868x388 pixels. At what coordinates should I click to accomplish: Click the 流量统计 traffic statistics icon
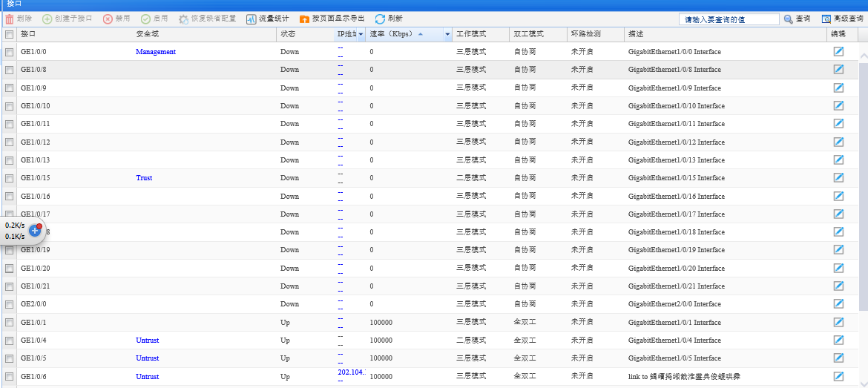[251, 19]
